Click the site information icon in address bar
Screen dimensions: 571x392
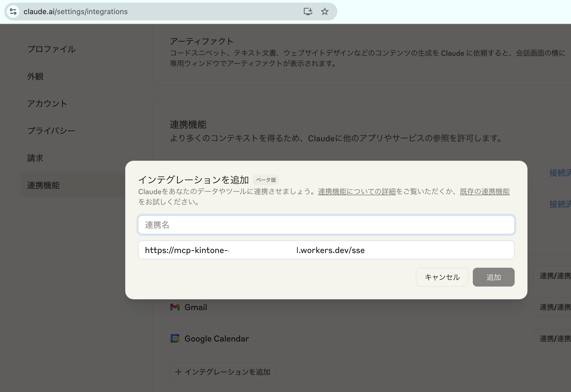click(13, 12)
